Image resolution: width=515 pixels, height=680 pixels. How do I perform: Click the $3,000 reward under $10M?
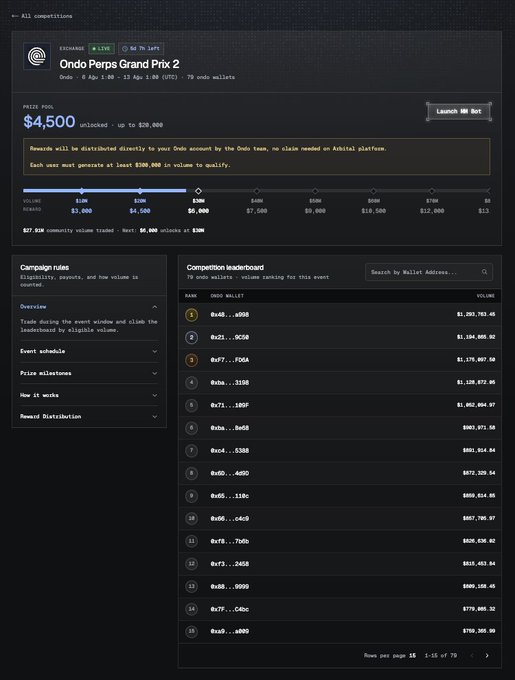[81, 211]
